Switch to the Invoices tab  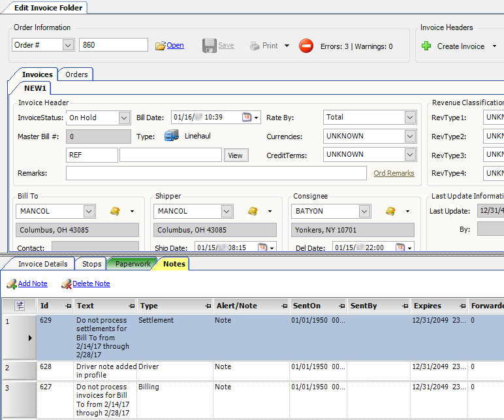[x=37, y=74]
